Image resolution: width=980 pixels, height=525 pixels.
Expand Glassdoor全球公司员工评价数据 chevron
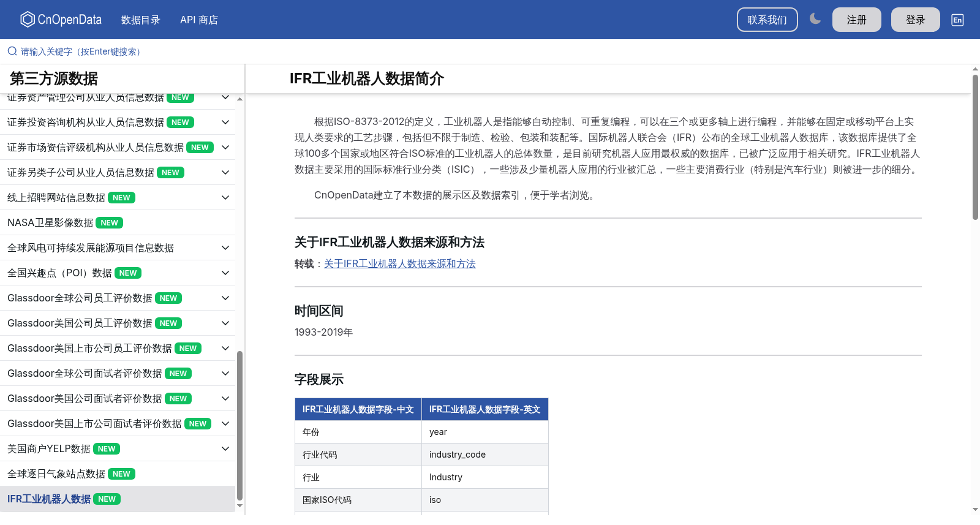click(x=225, y=298)
